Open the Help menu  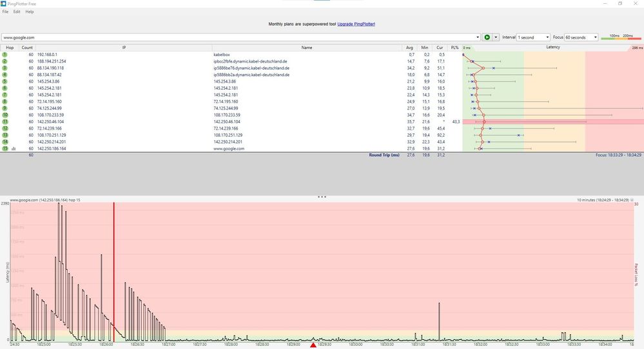pyautogui.click(x=30, y=12)
